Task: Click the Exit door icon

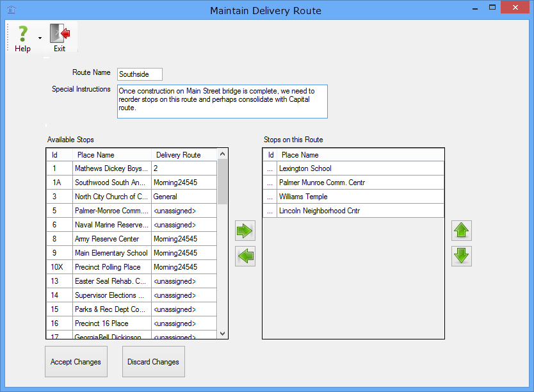Action: coord(60,34)
